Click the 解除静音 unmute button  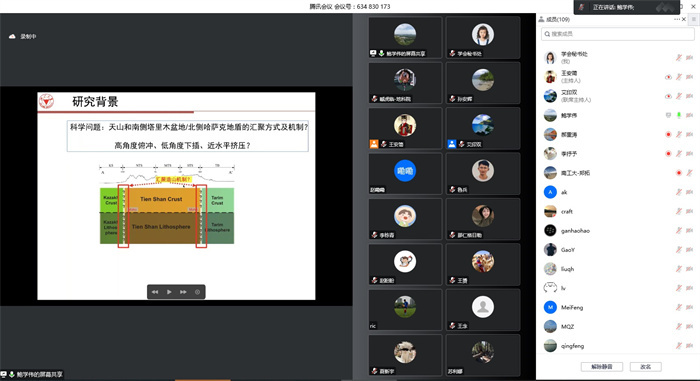pos(601,367)
